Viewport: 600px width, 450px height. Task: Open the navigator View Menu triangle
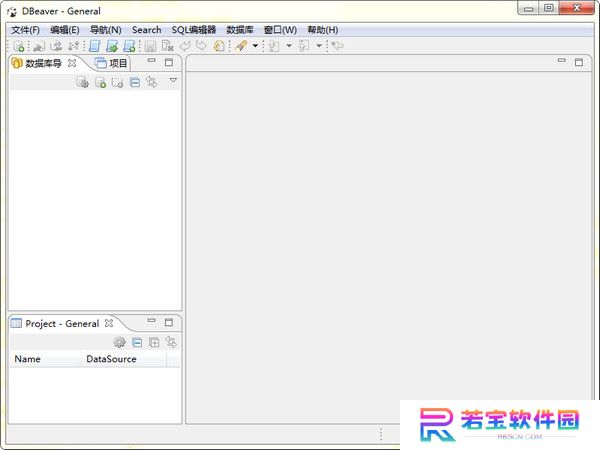tap(173, 80)
